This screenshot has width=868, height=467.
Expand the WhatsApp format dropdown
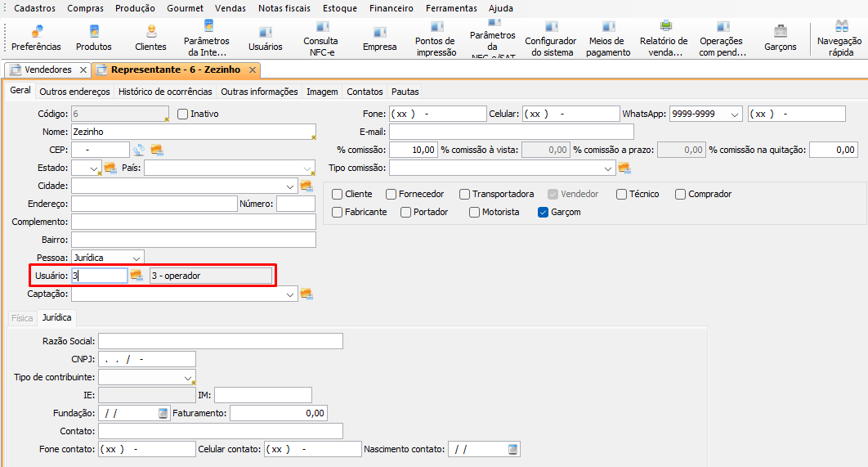[x=735, y=115]
